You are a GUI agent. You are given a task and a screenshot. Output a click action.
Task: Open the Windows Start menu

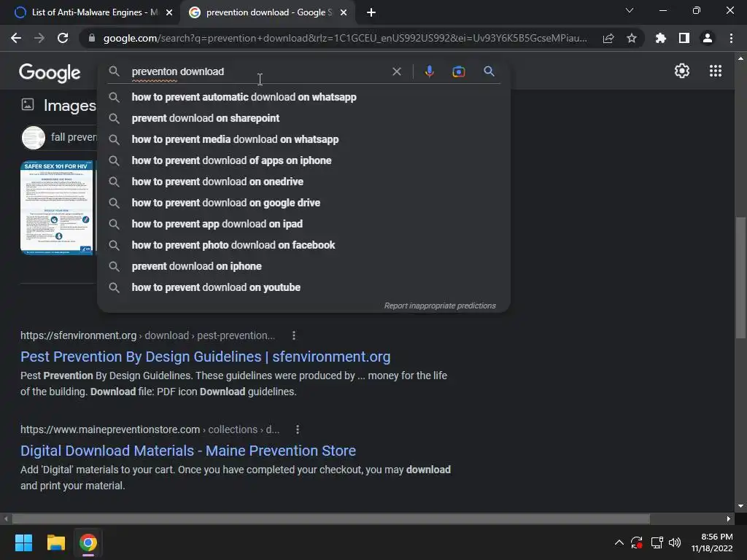point(23,542)
